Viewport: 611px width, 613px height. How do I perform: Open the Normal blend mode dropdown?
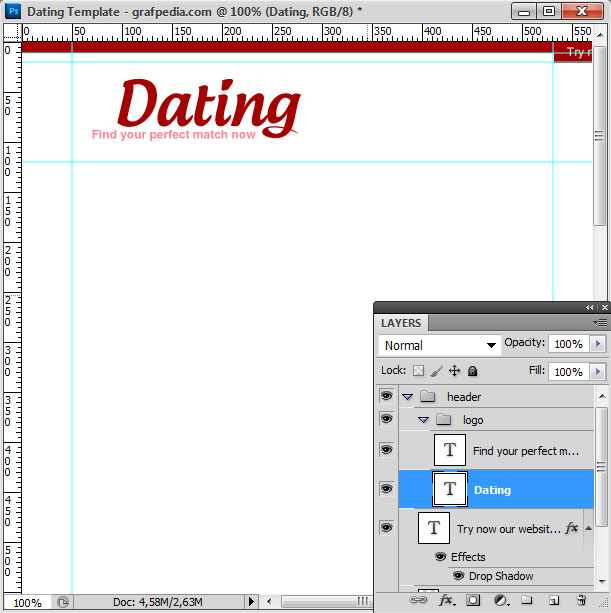pyautogui.click(x=439, y=345)
